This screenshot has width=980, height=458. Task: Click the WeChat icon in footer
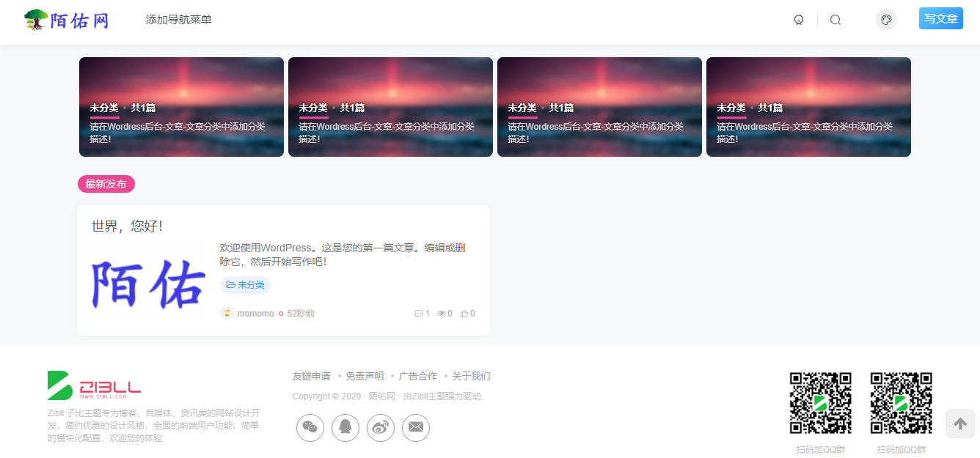pos(310,427)
